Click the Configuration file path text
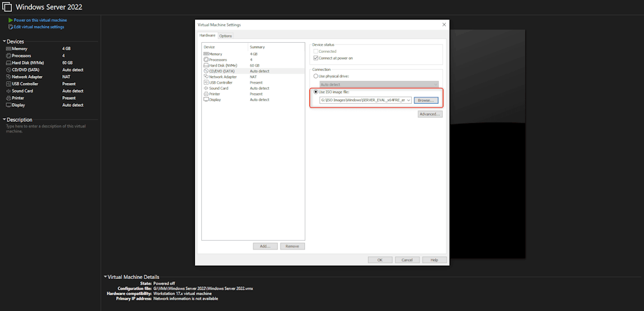 tap(203, 288)
